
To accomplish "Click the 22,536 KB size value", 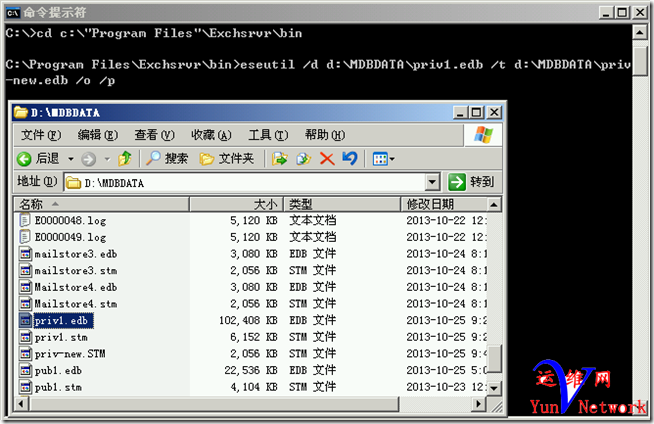I will [251, 371].
